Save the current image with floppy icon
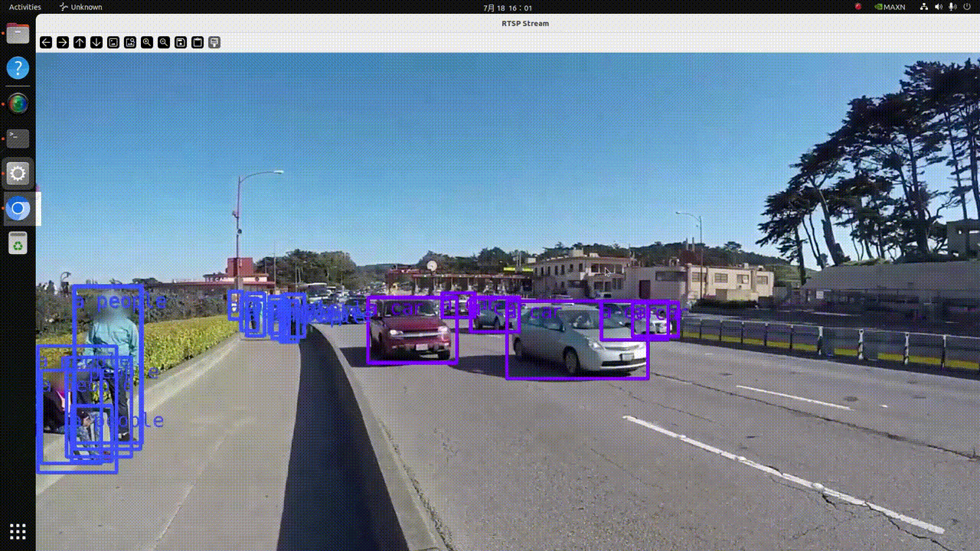This screenshot has height=551, width=980. coord(181,43)
